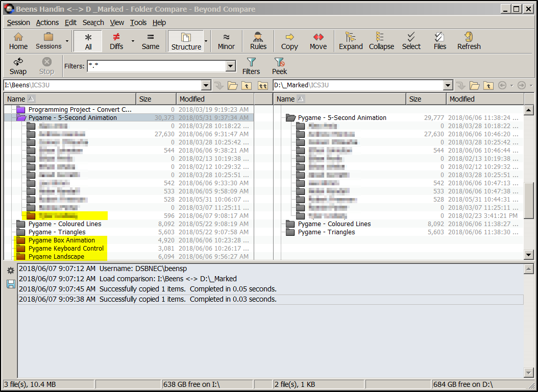Refresh the folder comparison
The image size is (538, 392).
click(469, 41)
